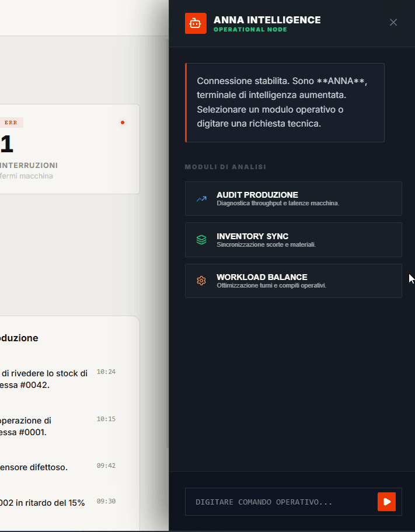
Task: Click 'Sincronizzazione scorte e materiali' description
Action: click(x=266, y=244)
